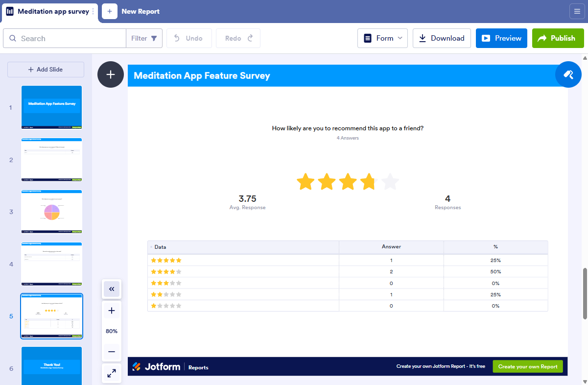
Task: Open the report designer paint roller button
Action: coord(568,74)
